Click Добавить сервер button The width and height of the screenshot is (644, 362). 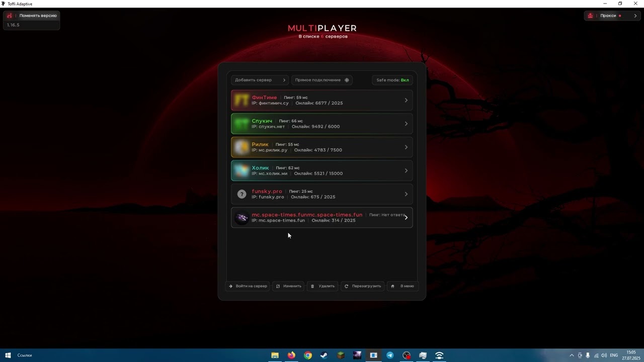(260, 80)
